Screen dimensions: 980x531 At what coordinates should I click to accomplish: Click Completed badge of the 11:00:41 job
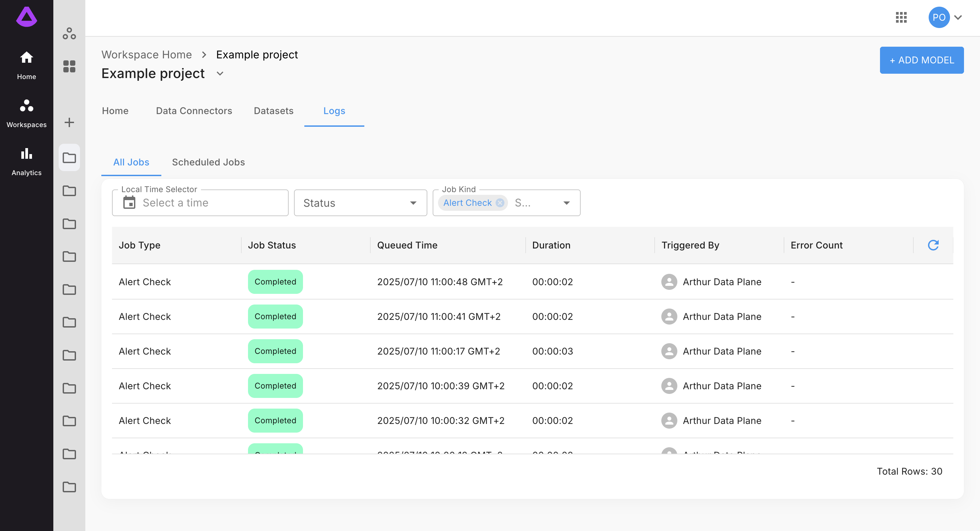coord(275,316)
